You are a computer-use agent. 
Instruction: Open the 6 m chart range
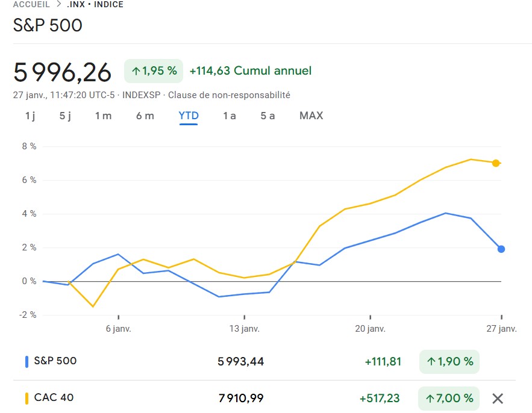click(x=145, y=116)
